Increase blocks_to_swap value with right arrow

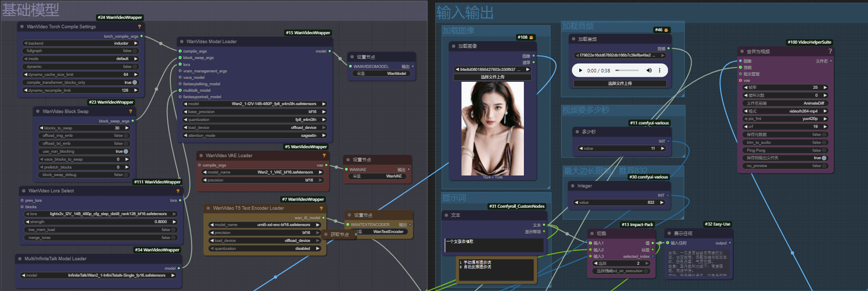[x=127, y=128]
